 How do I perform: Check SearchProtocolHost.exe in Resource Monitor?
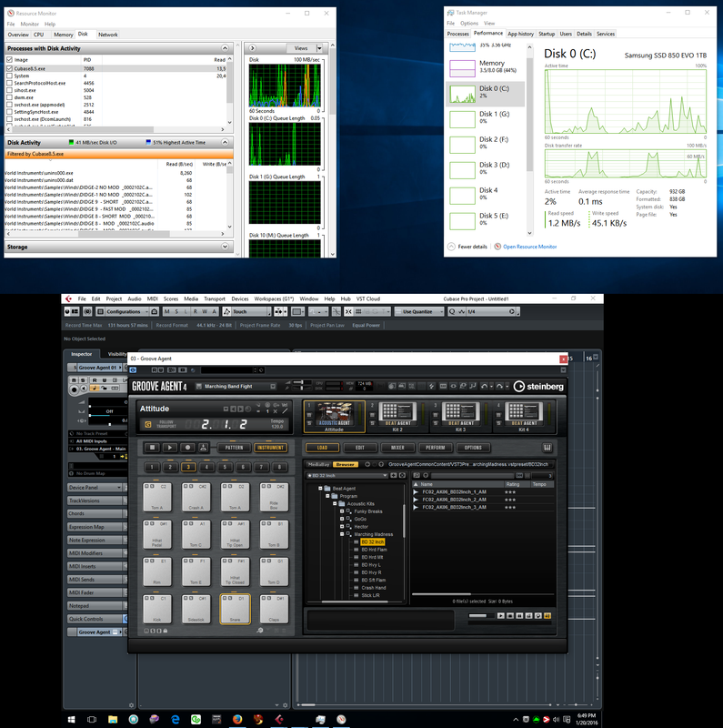(x=9, y=83)
